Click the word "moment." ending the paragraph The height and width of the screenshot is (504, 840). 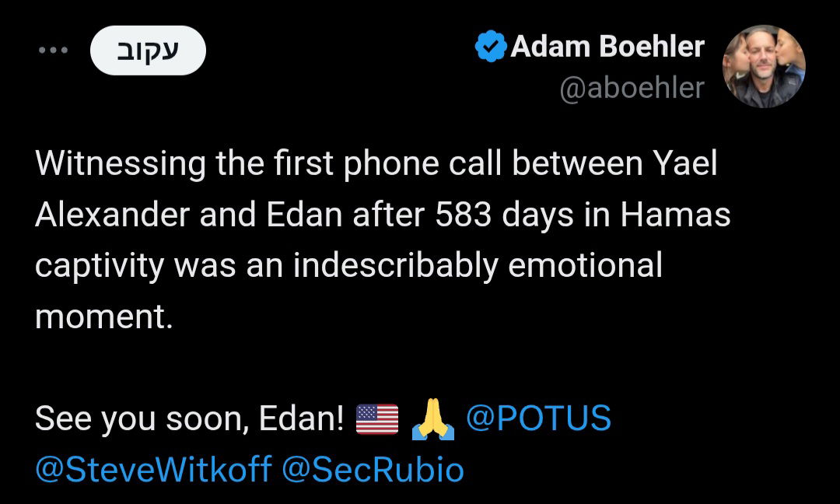(104, 317)
